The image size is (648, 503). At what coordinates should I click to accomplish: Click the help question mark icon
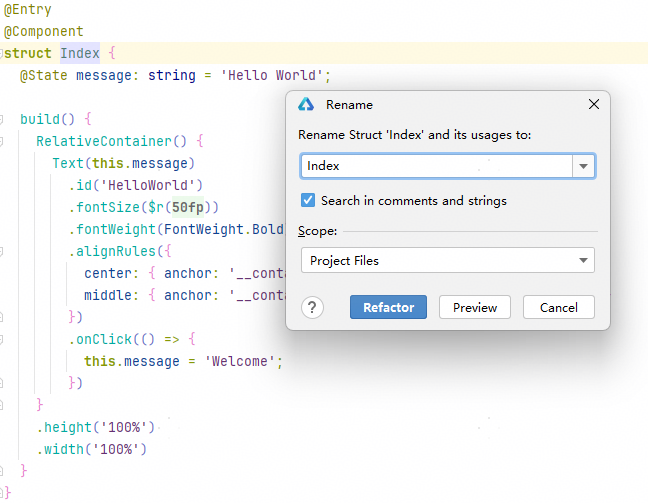tap(312, 308)
